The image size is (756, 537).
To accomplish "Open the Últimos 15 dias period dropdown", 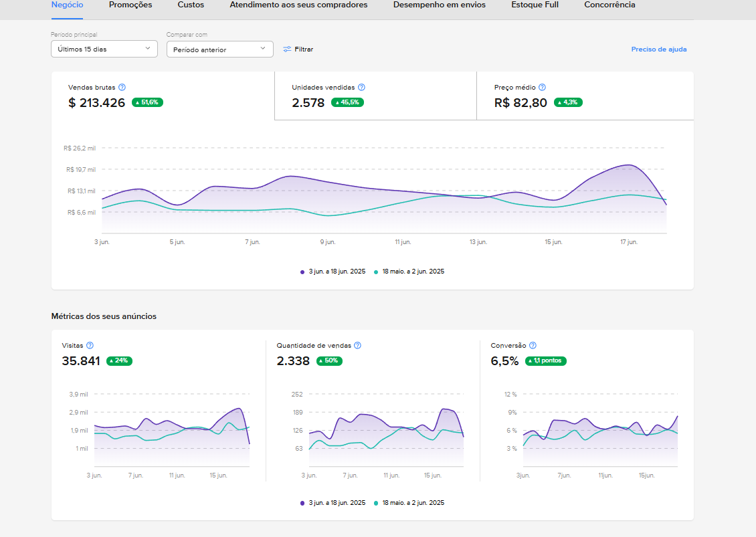I will (104, 49).
